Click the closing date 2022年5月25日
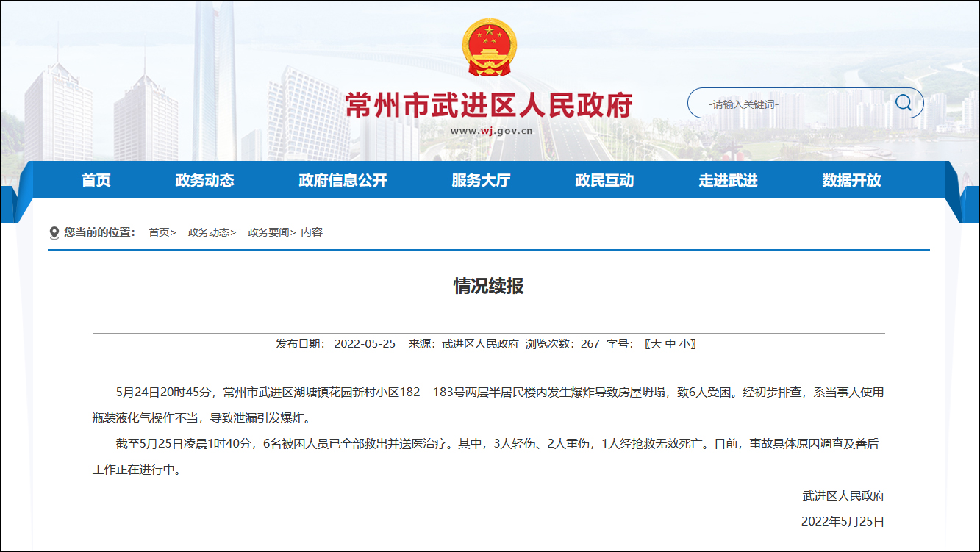The height and width of the screenshot is (552, 980). click(x=843, y=522)
